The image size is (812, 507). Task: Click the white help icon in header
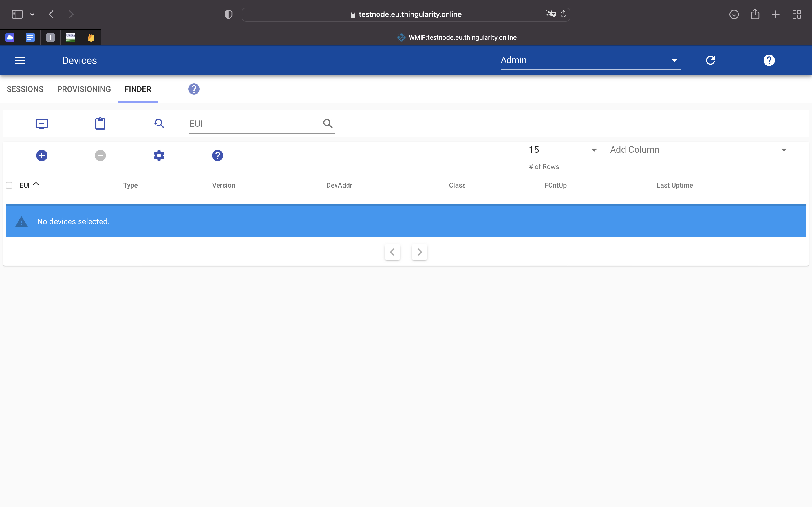coord(769,60)
